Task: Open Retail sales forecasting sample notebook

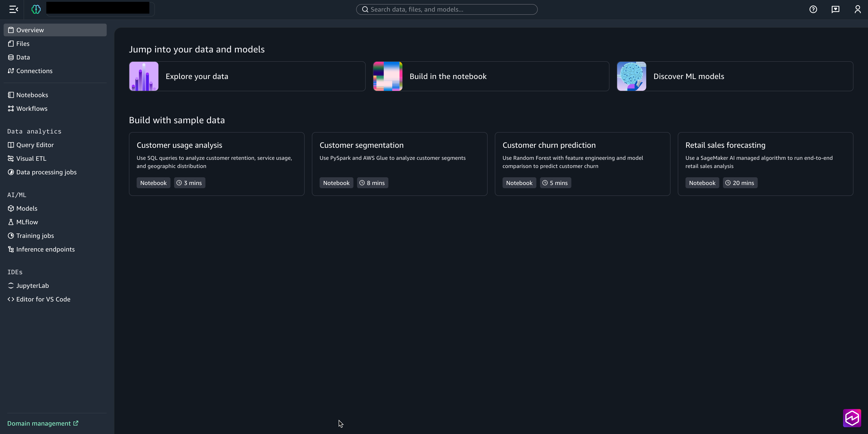Action: [x=765, y=164]
